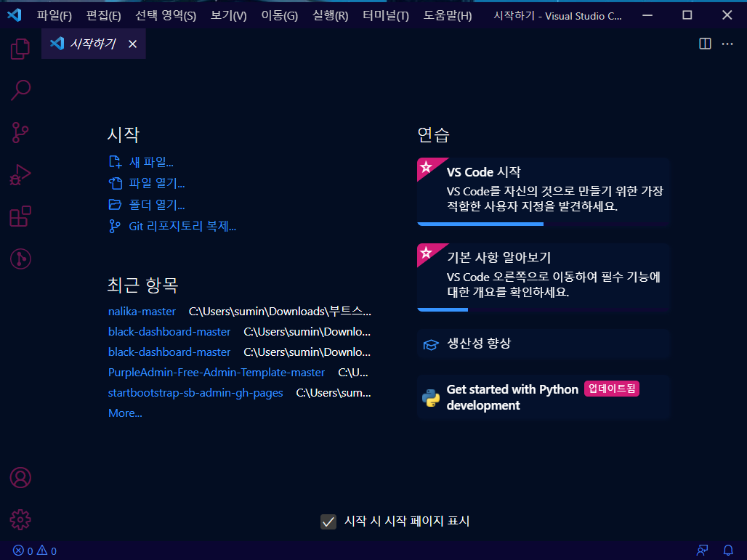Image resolution: width=747 pixels, height=560 pixels.
Task: Open the 터미널(T) menu
Action: 385,16
